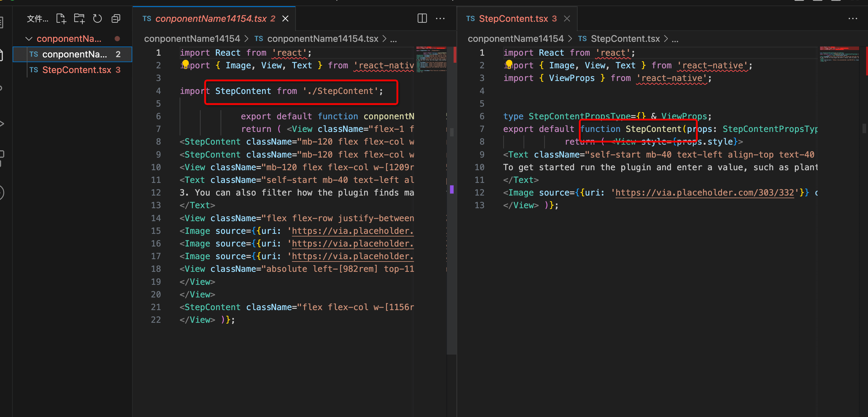Click StepContent.tsx in right breadcrumb
This screenshot has height=417, width=868.
(625, 39)
